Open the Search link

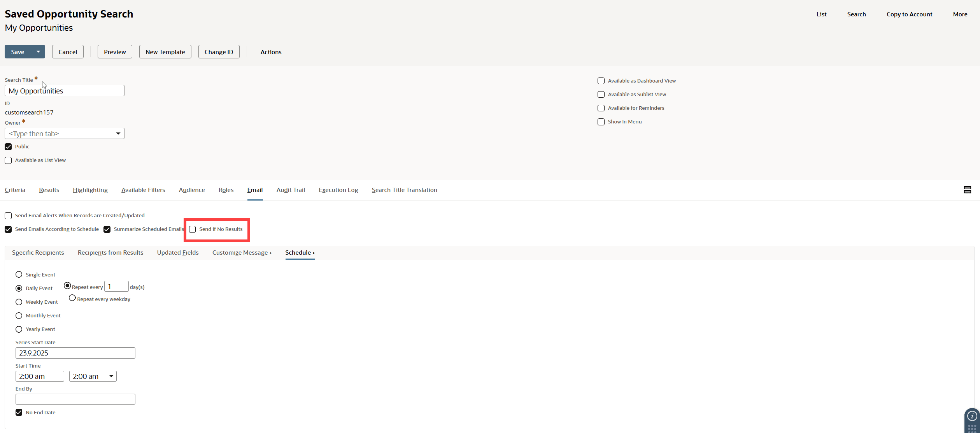[856, 14]
